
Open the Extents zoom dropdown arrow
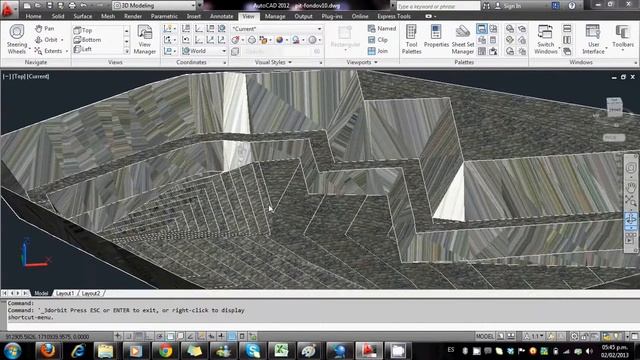(67, 51)
